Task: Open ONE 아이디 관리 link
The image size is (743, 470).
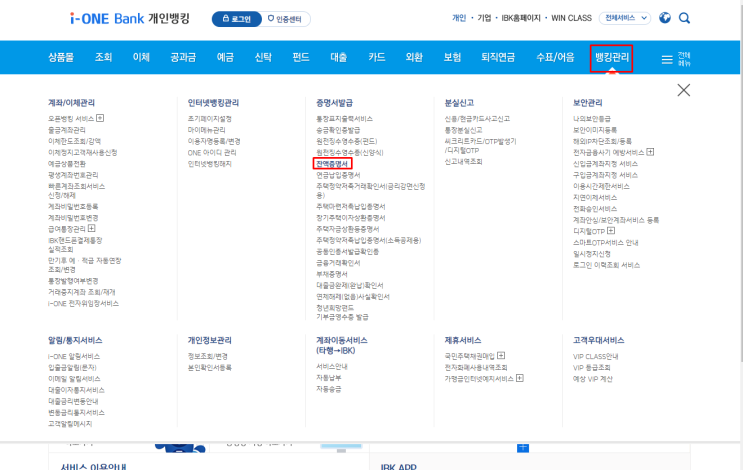Action: (x=212, y=153)
